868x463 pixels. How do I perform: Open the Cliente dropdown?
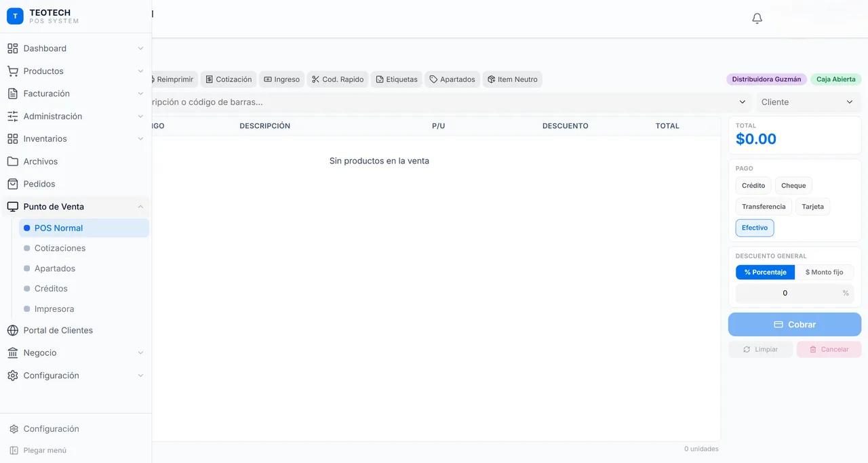(808, 102)
